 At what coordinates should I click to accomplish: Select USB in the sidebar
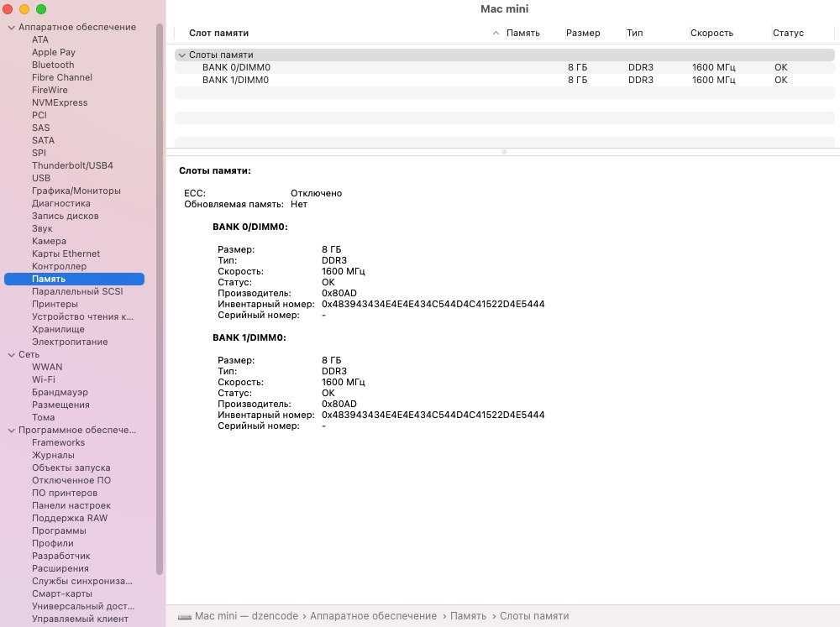click(x=40, y=178)
